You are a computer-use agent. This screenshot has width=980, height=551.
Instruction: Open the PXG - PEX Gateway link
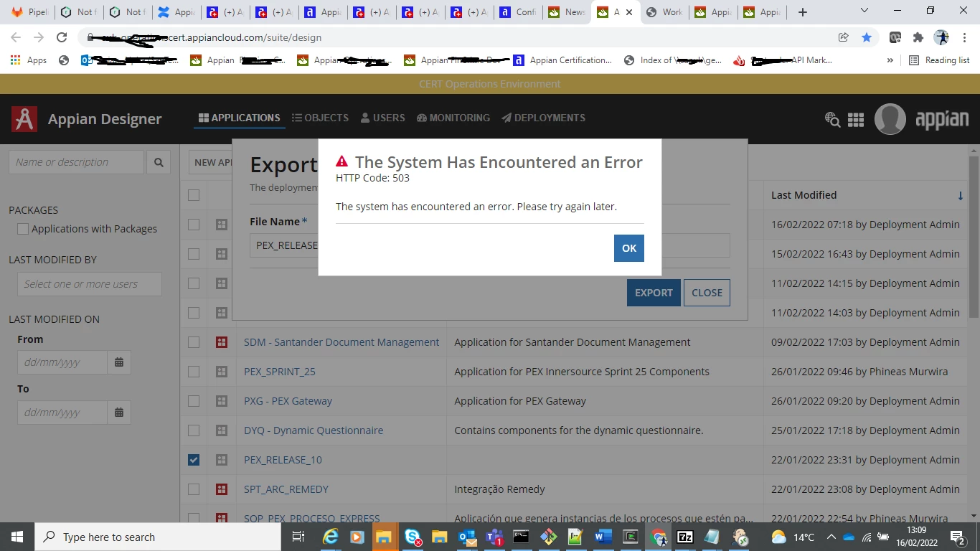click(288, 401)
